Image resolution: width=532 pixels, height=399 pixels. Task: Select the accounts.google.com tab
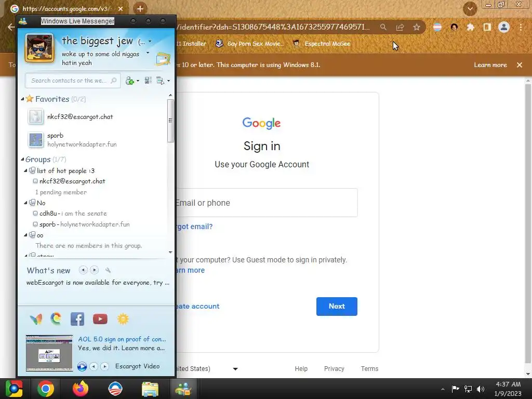(66, 9)
